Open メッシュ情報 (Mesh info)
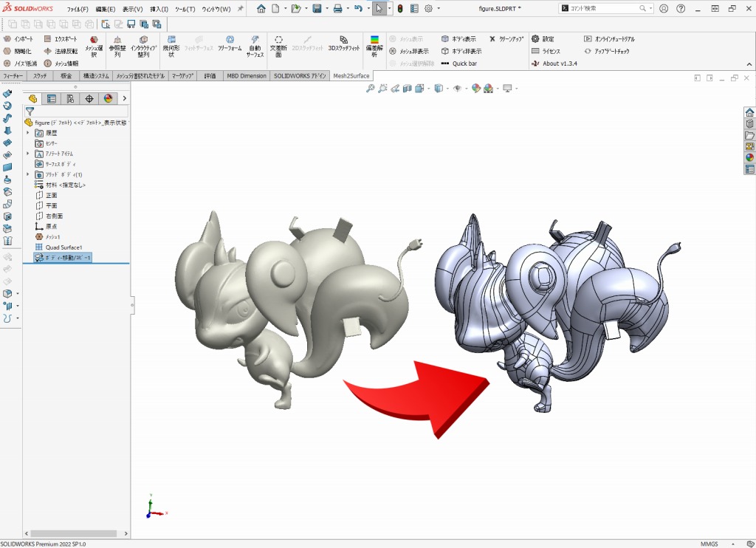This screenshot has width=756, height=548. (x=61, y=64)
